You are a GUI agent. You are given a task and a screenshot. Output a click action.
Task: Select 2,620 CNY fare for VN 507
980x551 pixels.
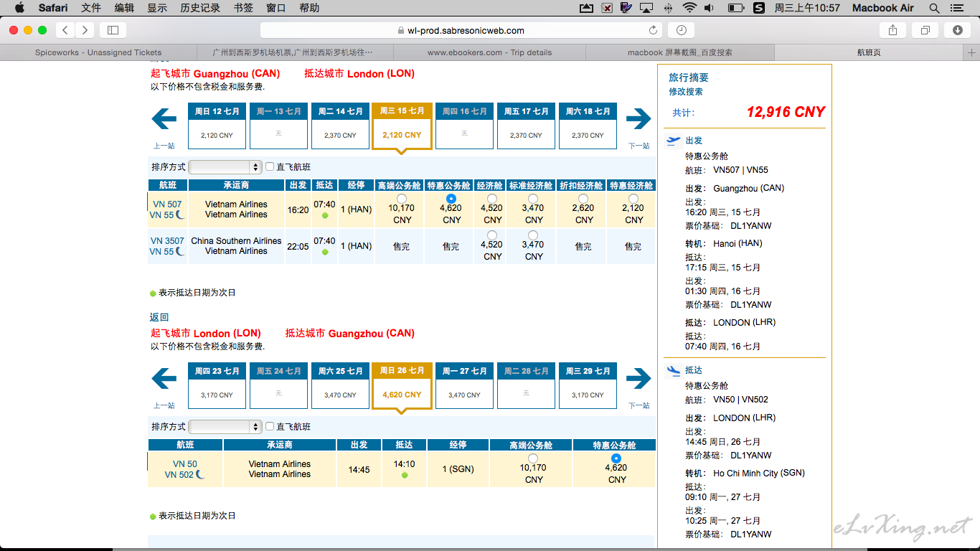click(583, 199)
